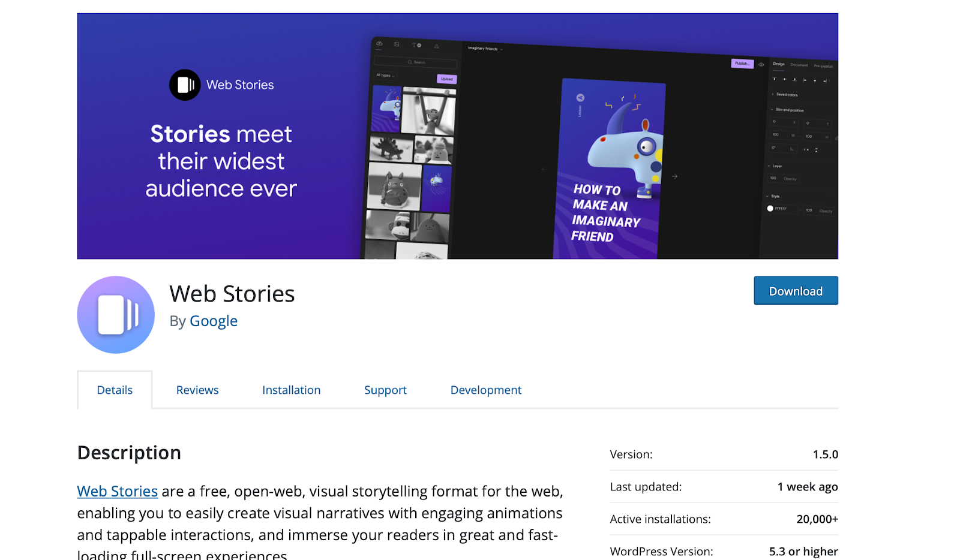Image resolution: width=960 pixels, height=560 pixels.
Task: Toggle the story preview eye icon
Action: click(x=761, y=64)
